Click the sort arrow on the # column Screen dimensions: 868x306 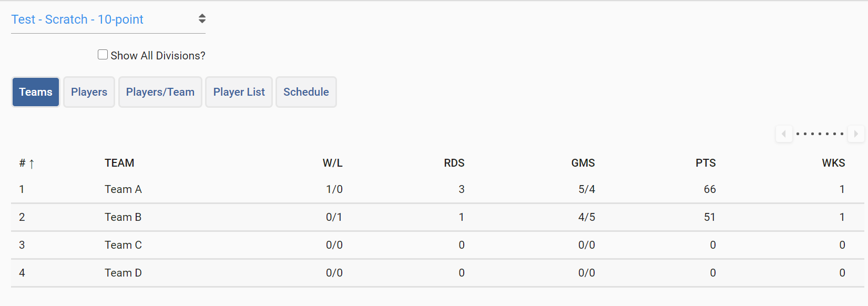[33, 164]
